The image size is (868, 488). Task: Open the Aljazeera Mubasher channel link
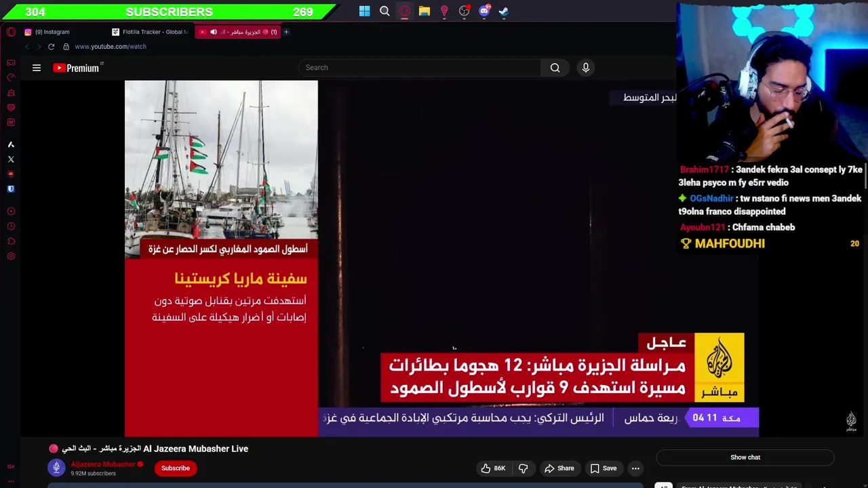click(103, 464)
